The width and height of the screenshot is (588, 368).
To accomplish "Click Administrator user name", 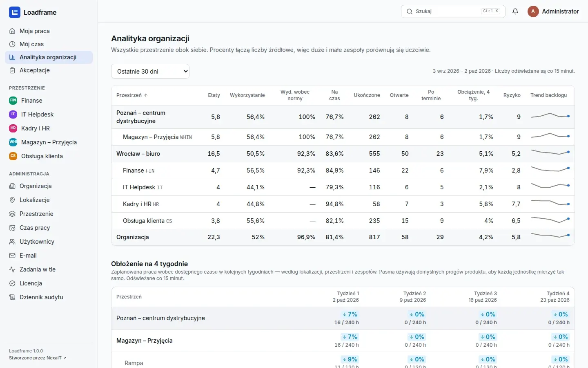I will (560, 11).
